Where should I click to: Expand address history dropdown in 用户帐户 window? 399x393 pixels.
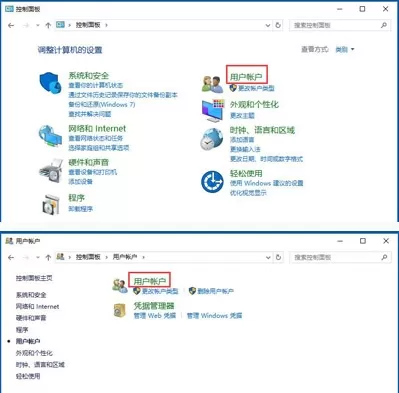coord(268,257)
